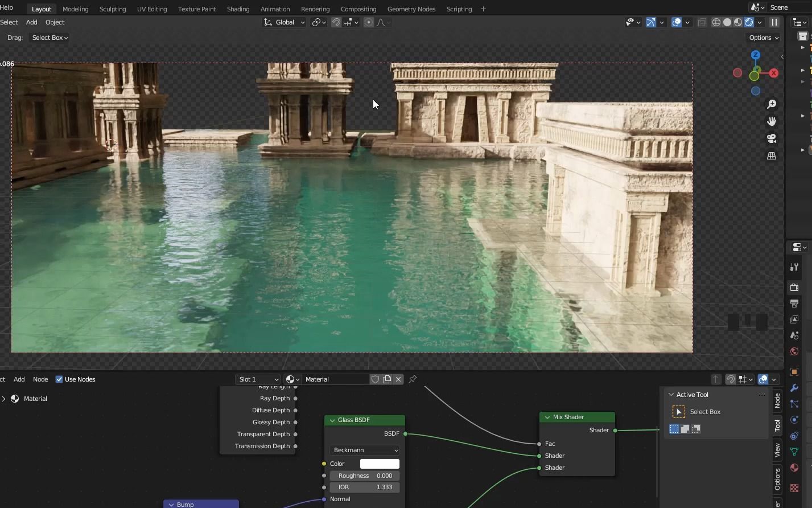Select the pan hand viewport icon
The width and height of the screenshot is (812, 508).
pyautogui.click(x=772, y=121)
